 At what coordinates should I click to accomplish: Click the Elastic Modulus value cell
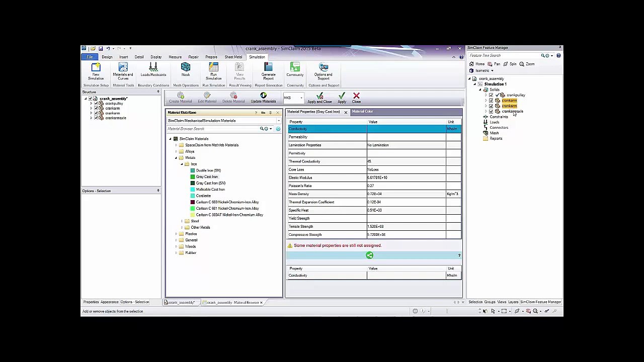[406, 177]
